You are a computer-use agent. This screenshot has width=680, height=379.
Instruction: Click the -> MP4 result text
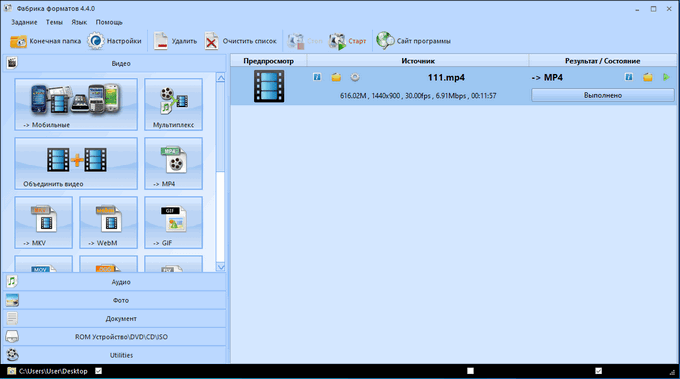(x=547, y=78)
